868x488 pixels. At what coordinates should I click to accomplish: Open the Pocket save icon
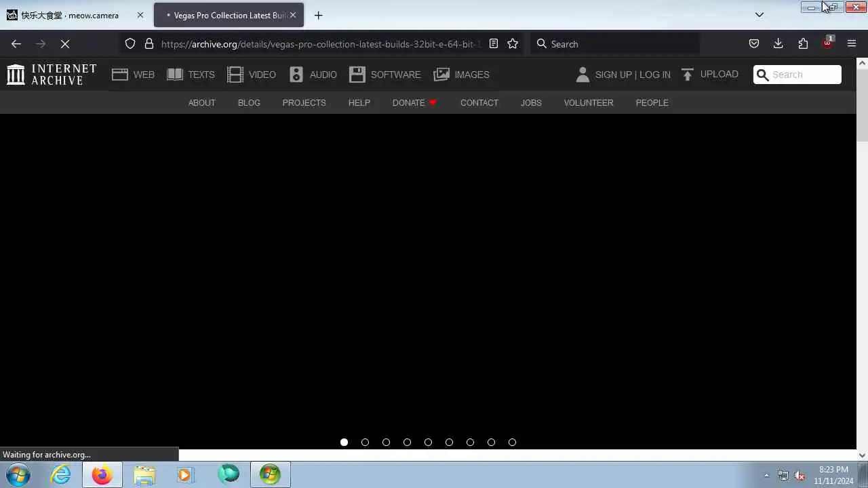[x=754, y=44]
